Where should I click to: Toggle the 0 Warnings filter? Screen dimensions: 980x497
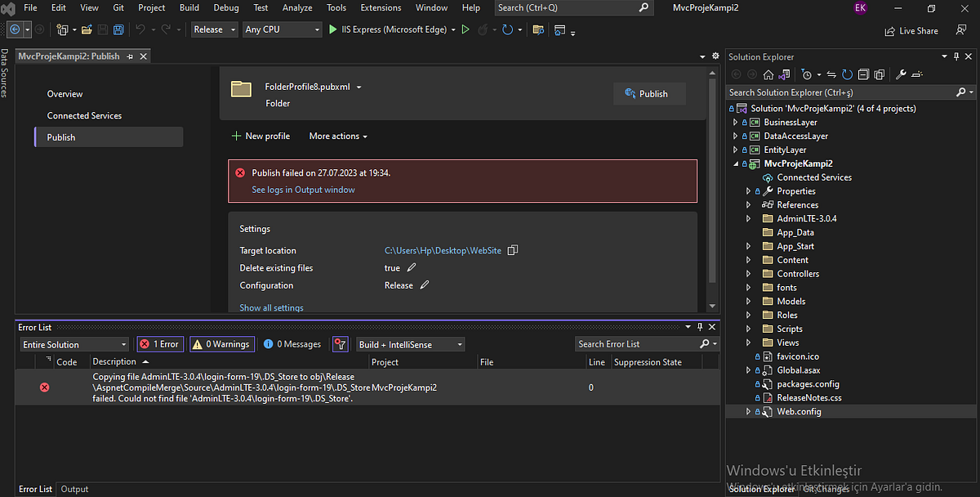click(221, 344)
